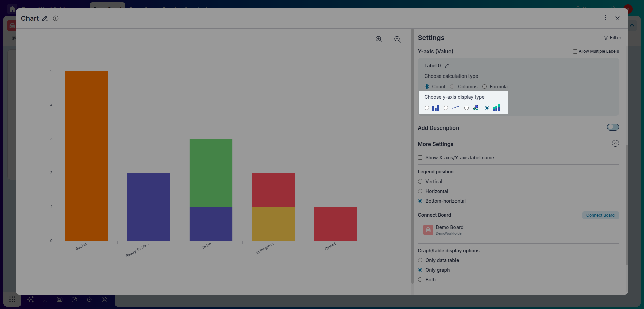Click the bar chart type icon
The width and height of the screenshot is (644, 309).
[436, 108]
